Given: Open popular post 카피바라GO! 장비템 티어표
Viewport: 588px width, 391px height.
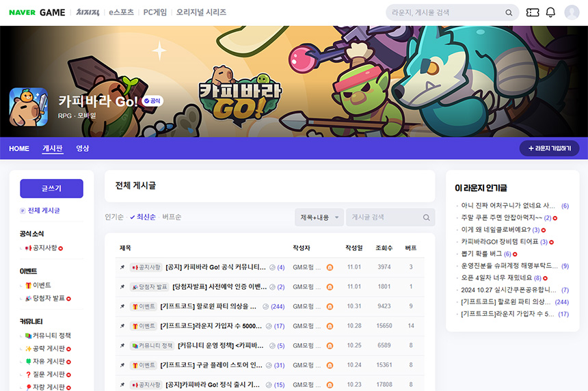Looking at the screenshot, I should 500,241.
